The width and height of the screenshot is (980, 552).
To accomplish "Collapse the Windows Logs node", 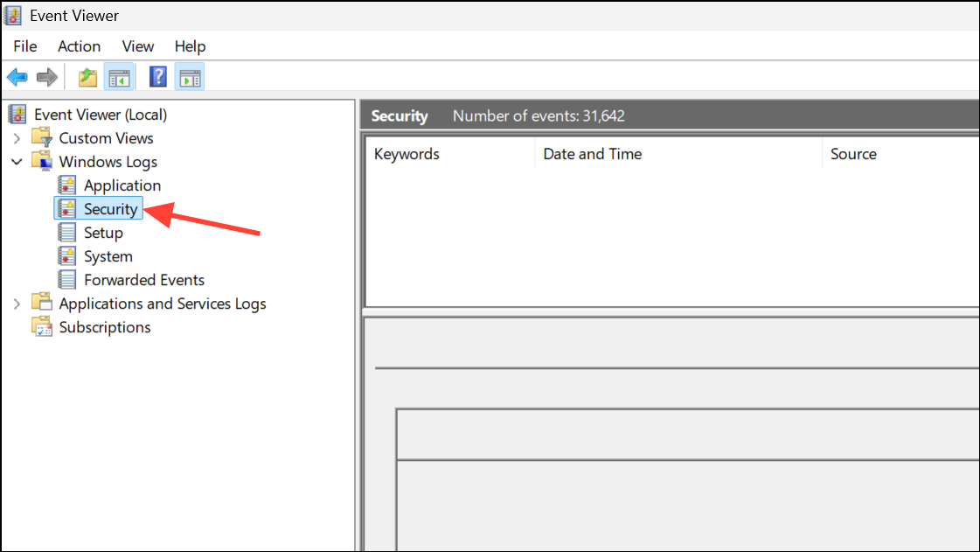I will click(x=17, y=162).
